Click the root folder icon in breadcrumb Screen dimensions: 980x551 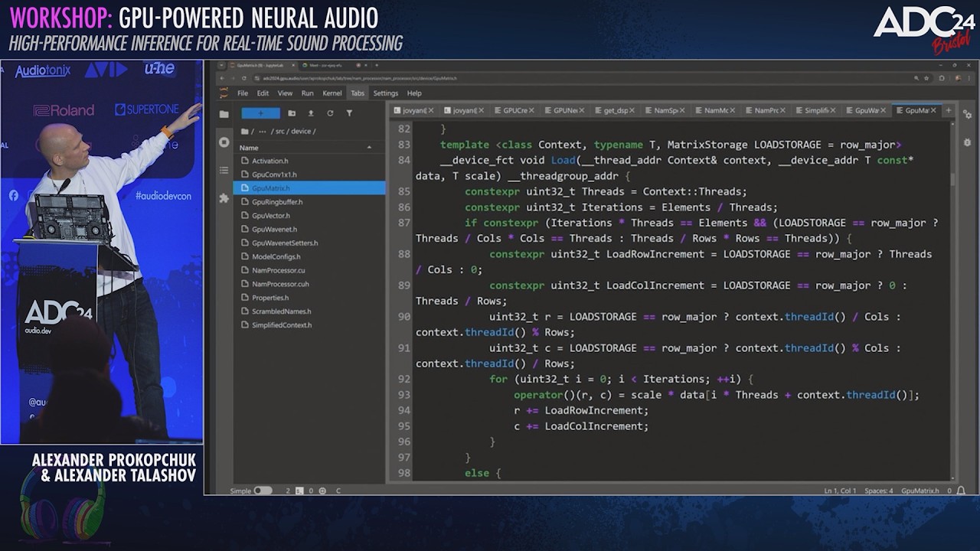244,131
